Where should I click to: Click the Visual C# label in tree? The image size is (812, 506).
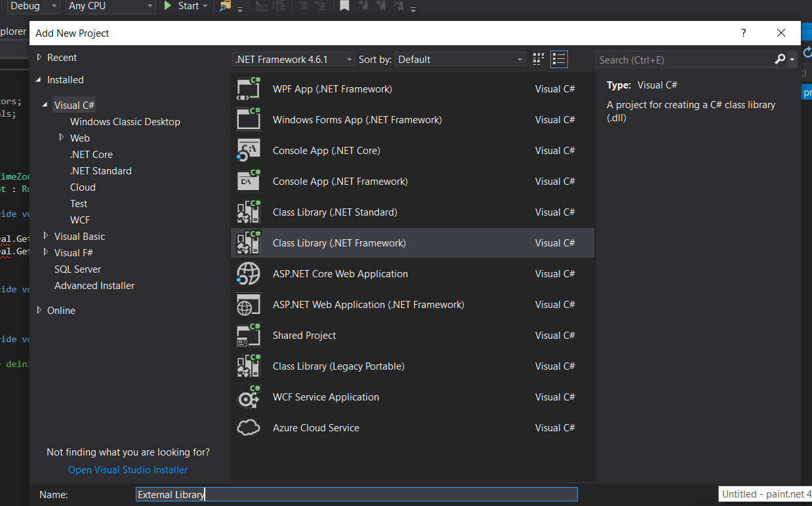(x=74, y=105)
